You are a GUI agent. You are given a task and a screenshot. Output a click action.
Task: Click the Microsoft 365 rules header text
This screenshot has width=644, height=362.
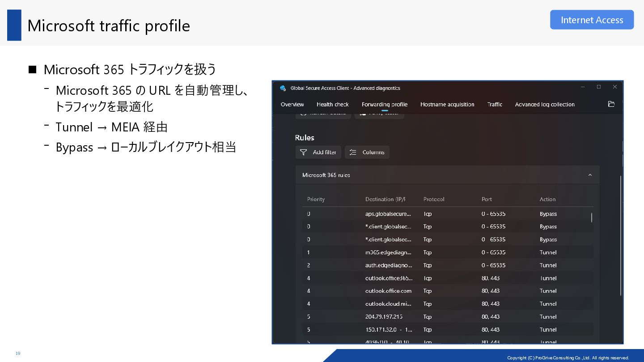coord(326,175)
